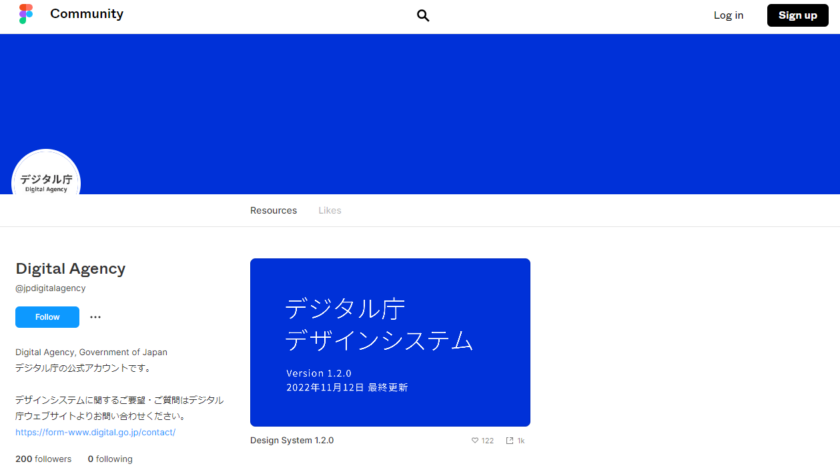View the 0 following list
Screen dimensions: 840x472
[110, 459]
